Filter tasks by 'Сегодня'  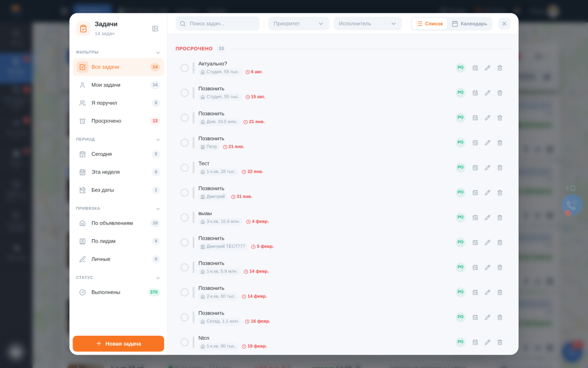[118, 154]
